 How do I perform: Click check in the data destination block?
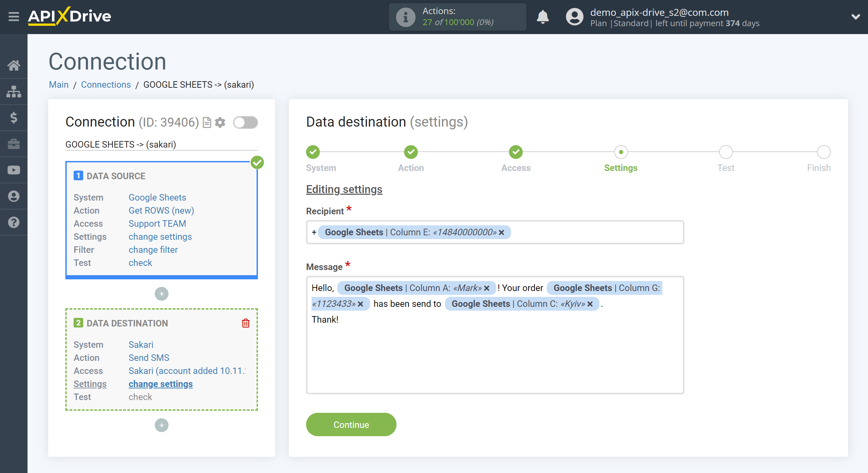[140, 397]
